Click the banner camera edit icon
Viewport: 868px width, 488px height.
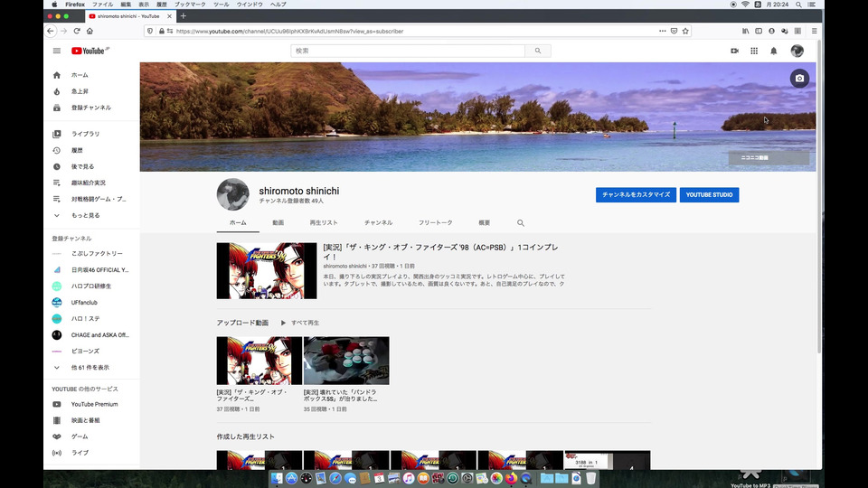799,79
